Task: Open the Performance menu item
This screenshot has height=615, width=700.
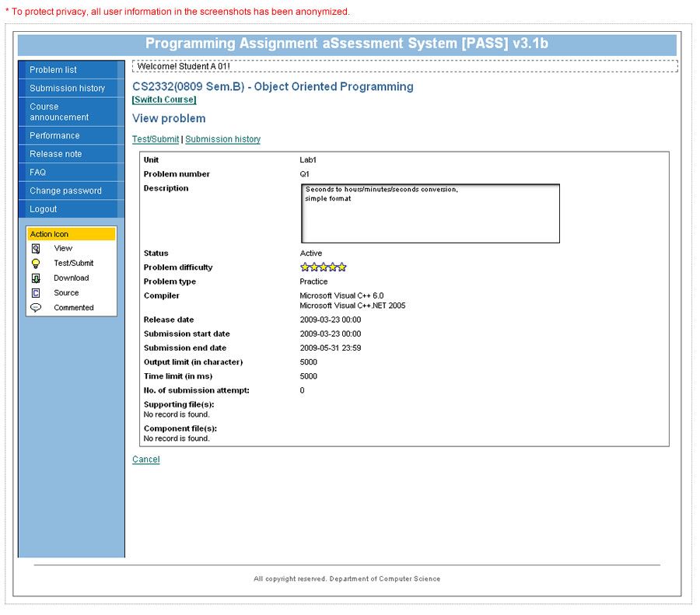Action: coord(54,135)
